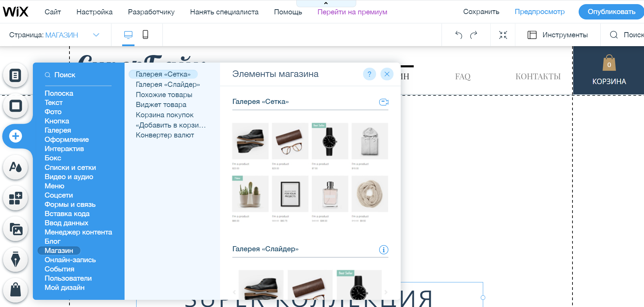Select Корзина покупок in the store list
Screen dimensions: 644x307
pyautogui.click(x=165, y=115)
